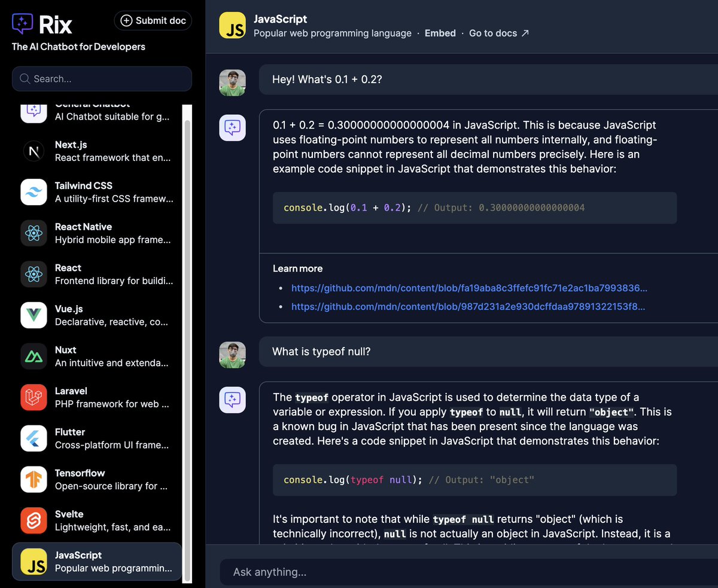This screenshot has height=588, width=718.
Task: Click the Rix logo icon
Action: pyautogui.click(x=23, y=24)
